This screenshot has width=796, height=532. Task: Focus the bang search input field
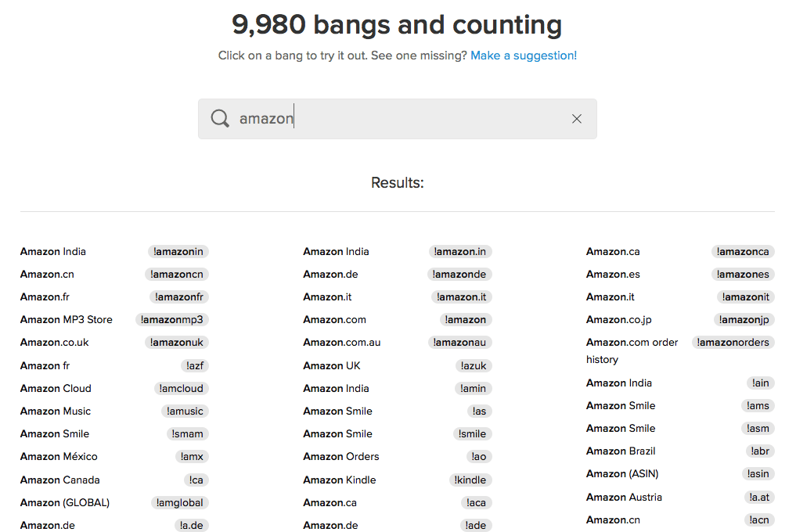point(398,119)
